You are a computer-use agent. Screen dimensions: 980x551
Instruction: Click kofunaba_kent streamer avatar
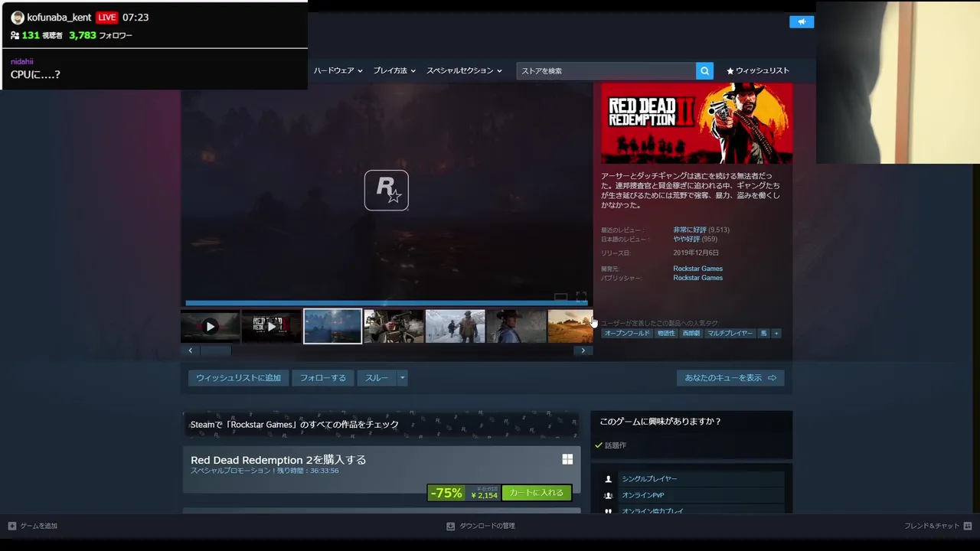(x=18, y=18)
